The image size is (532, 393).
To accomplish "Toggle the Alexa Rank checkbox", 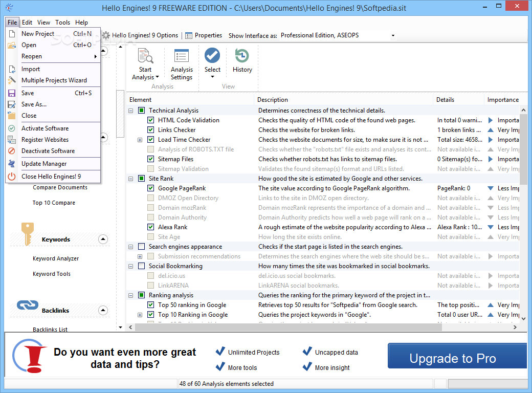I will pyautogui.click(x=151, y=227).
